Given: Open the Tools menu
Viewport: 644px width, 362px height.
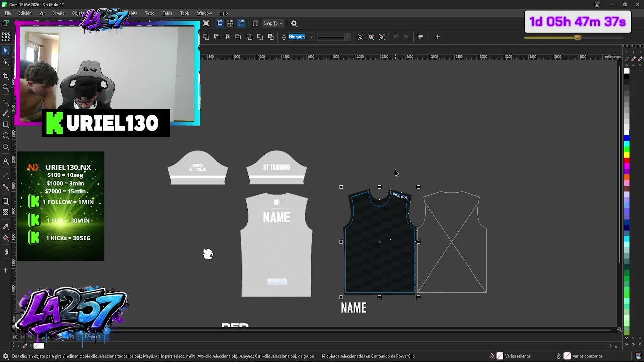Looking at the screenshot, I should 185,13.
